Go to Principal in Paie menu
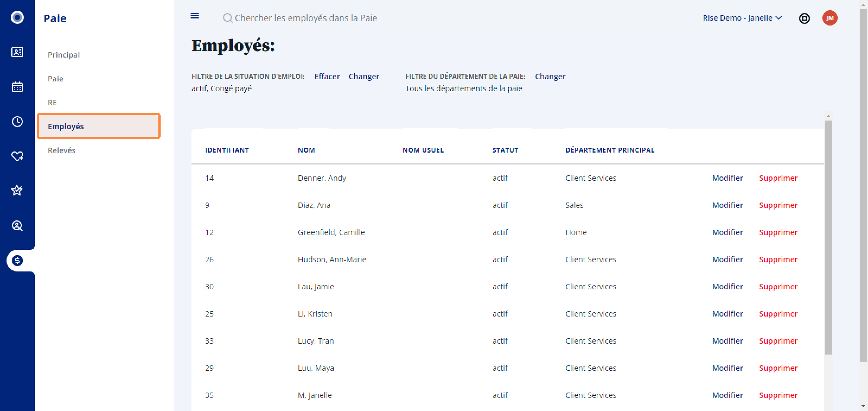The height and width of the screenshot is (411, 868). click(x=64, y=55)
